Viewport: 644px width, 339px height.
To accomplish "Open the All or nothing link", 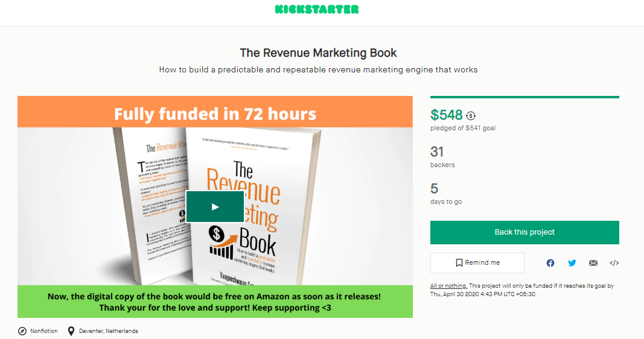I will (448, 286).
